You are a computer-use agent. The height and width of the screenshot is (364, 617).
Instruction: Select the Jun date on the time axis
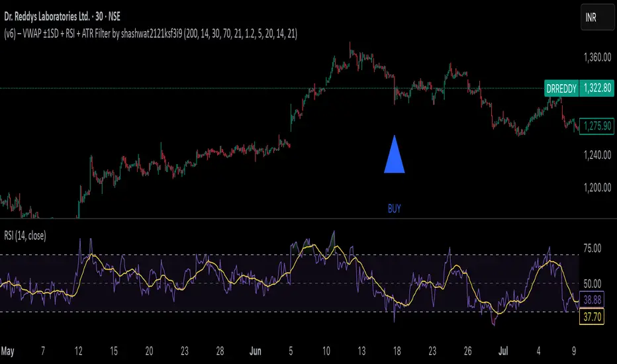(256, 351)
